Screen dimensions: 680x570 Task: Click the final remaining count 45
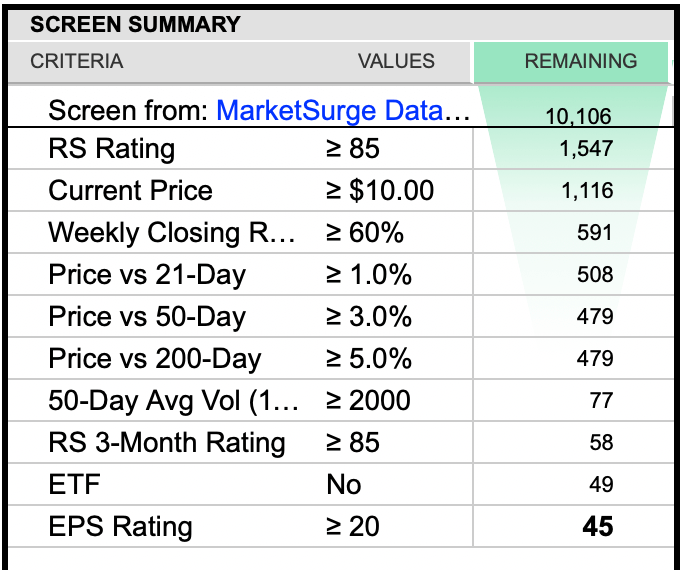[597, 527]
